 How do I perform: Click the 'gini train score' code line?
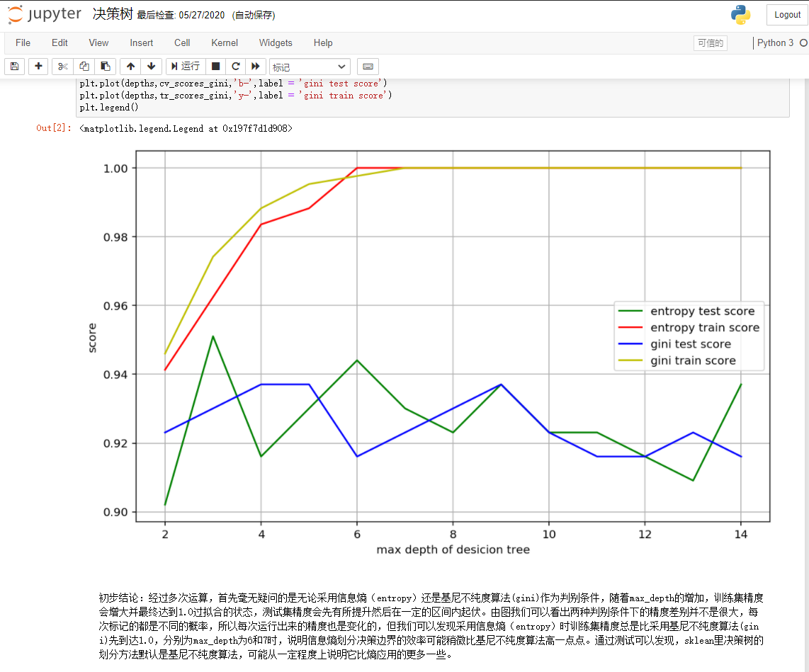click(235, 96)
